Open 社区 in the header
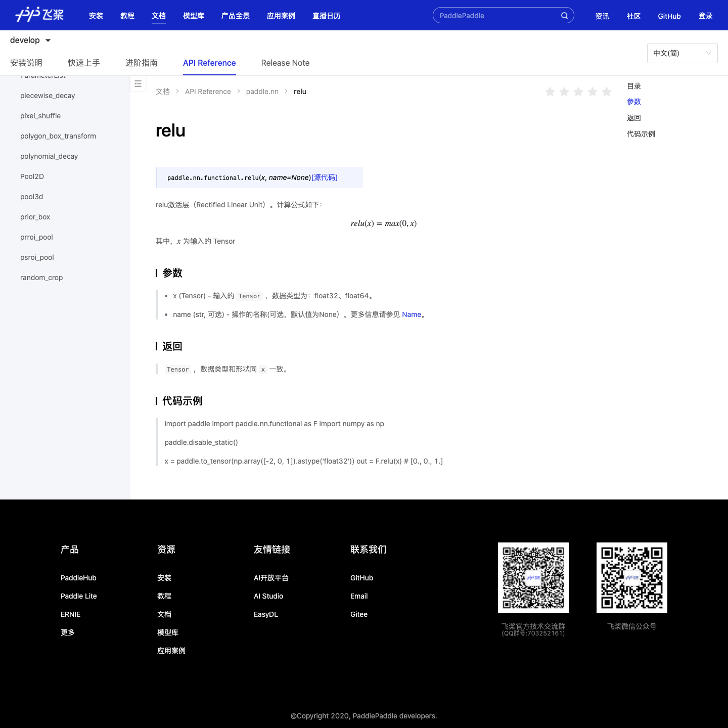728x728 pixels. (633, 16)
